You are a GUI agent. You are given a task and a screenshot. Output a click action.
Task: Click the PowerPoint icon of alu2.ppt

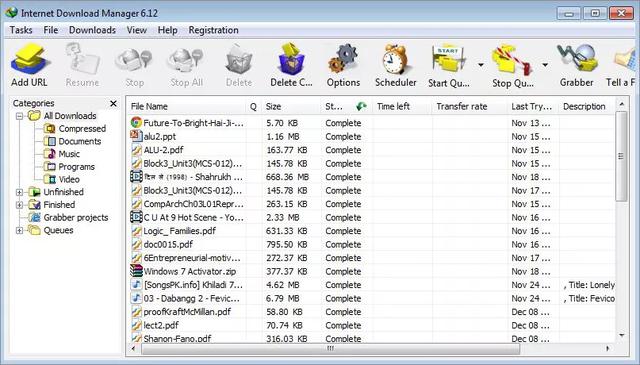(136, 136)
